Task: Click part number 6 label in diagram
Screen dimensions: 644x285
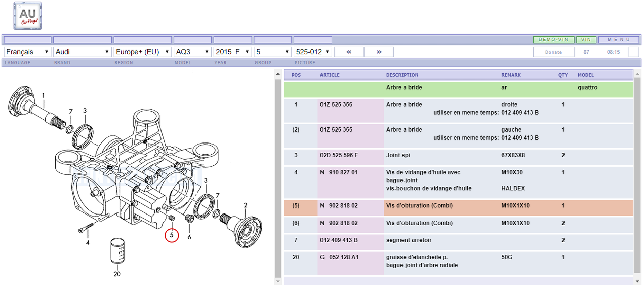Action: pyautogui.click(x=189, y=237)
